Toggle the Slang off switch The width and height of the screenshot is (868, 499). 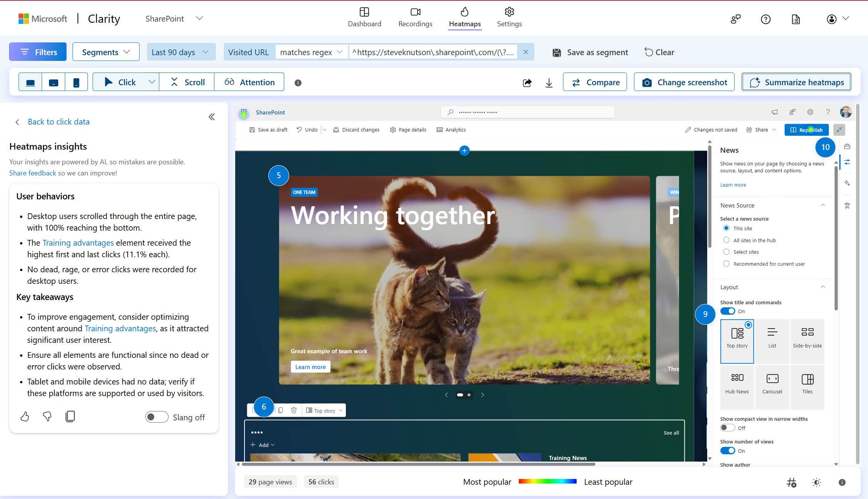coord(157,417)
